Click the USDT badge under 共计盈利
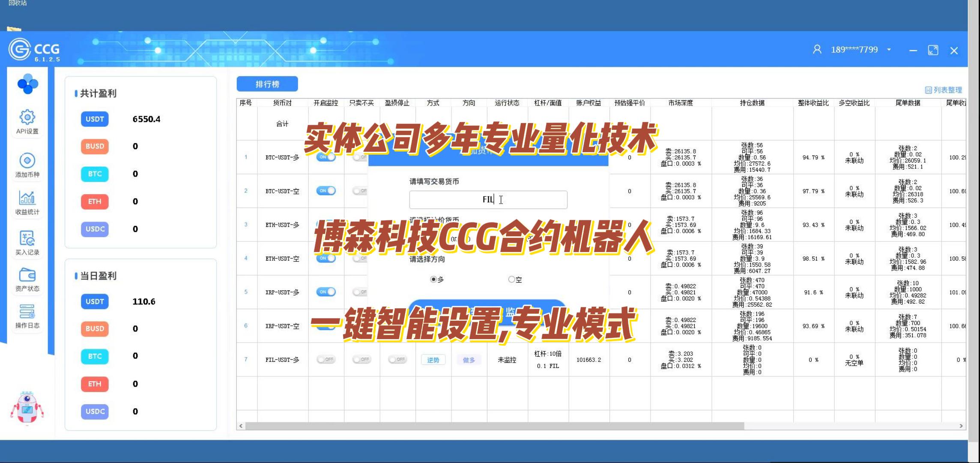 click(95, 119)
